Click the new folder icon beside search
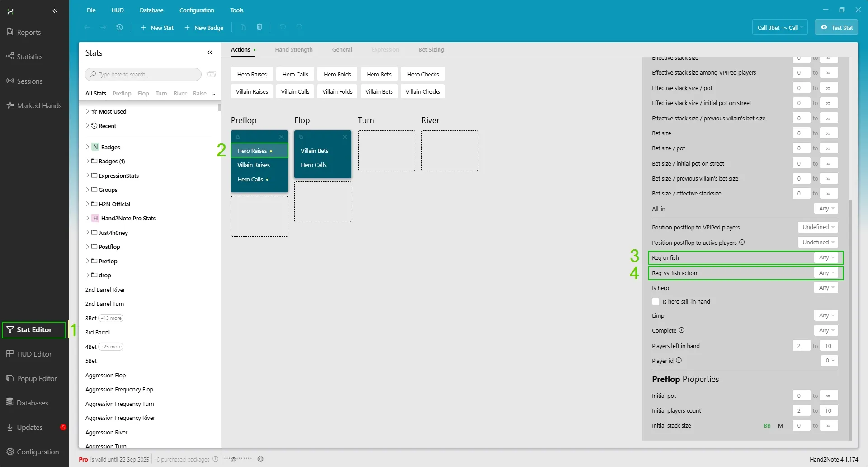Viewport: 868px width, 467px height. point(211,74)
